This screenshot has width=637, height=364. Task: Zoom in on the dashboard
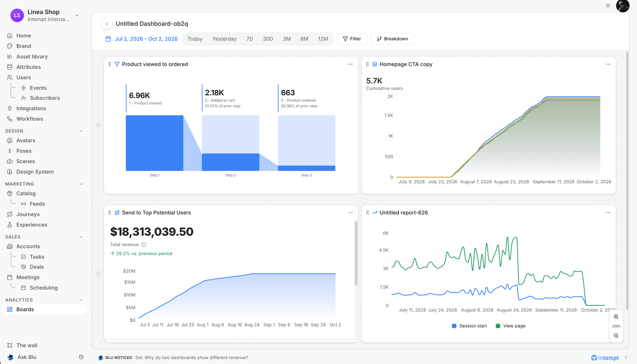616,317
